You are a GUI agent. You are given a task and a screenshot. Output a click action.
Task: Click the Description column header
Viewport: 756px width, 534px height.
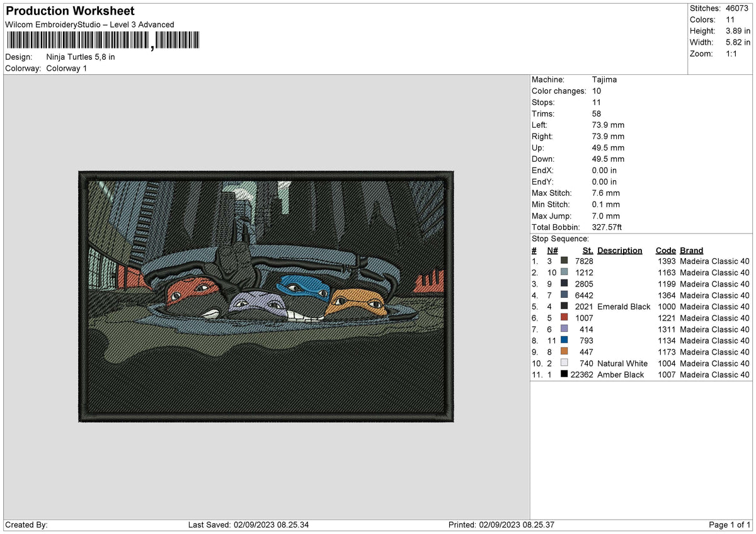point(620,251)
